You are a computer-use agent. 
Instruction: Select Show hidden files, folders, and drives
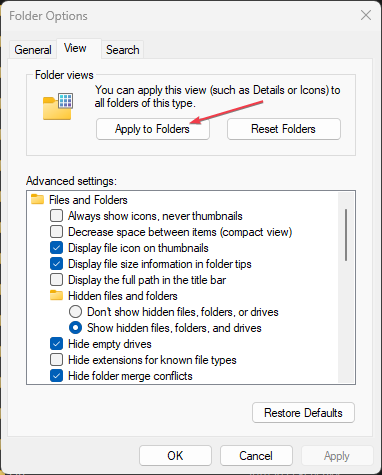(75, 328)
